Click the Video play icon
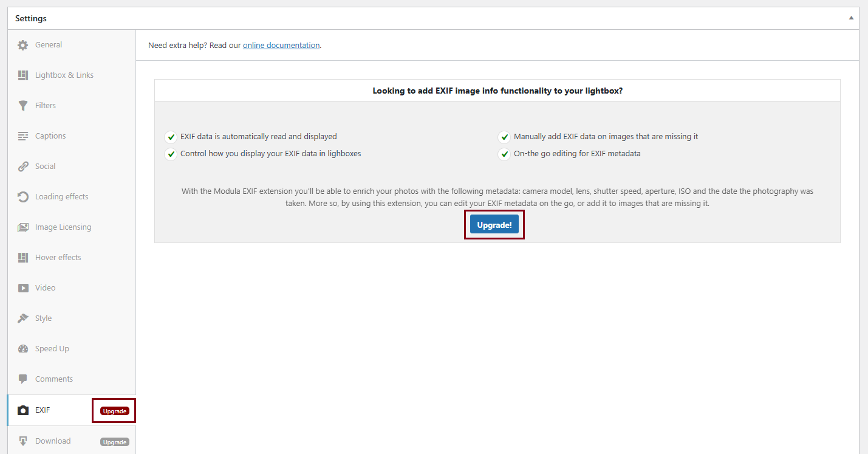The height and width of the screenshot is (454, 868). point(23,288)
